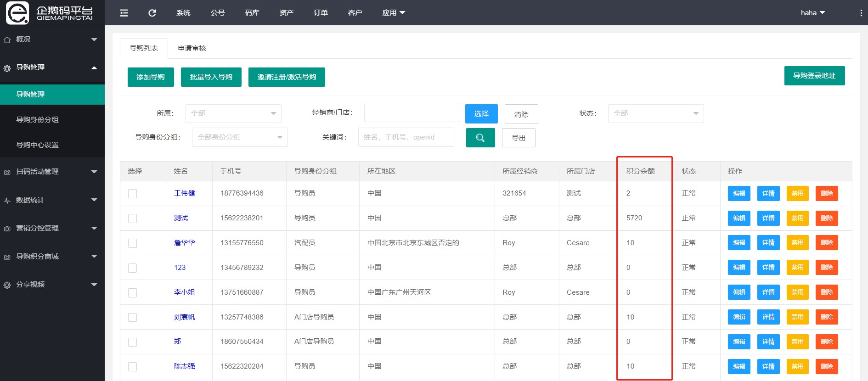Click 禁用 for 詹华华

coord(798,243)
